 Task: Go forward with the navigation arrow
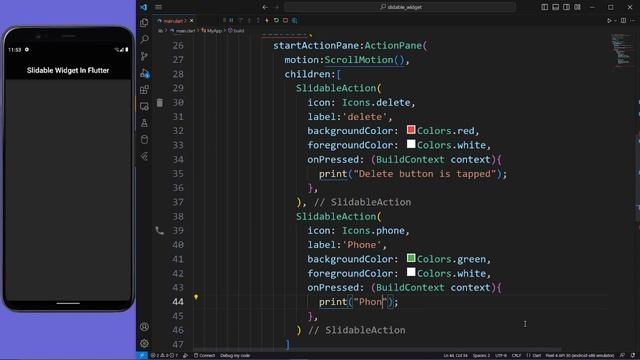point(276,7)
